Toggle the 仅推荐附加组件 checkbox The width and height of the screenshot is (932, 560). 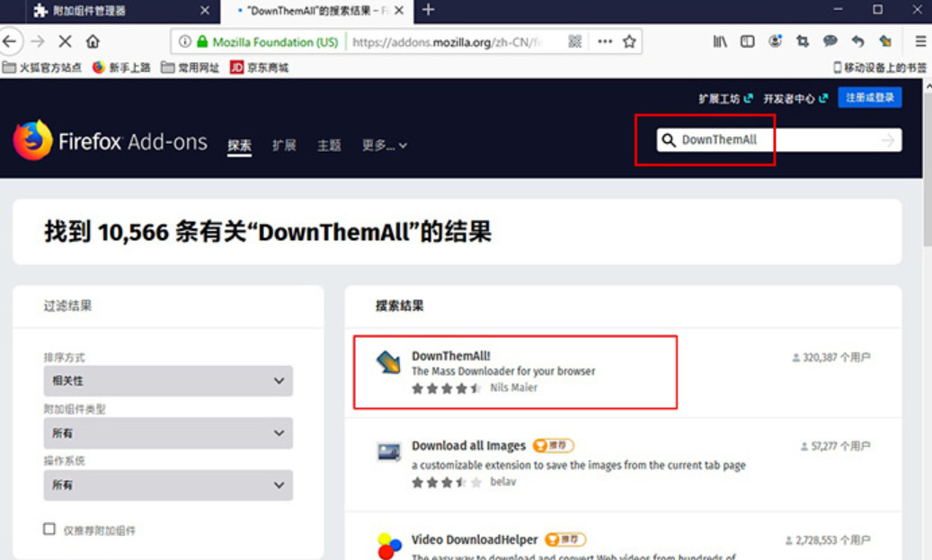[x=49, y=529]
